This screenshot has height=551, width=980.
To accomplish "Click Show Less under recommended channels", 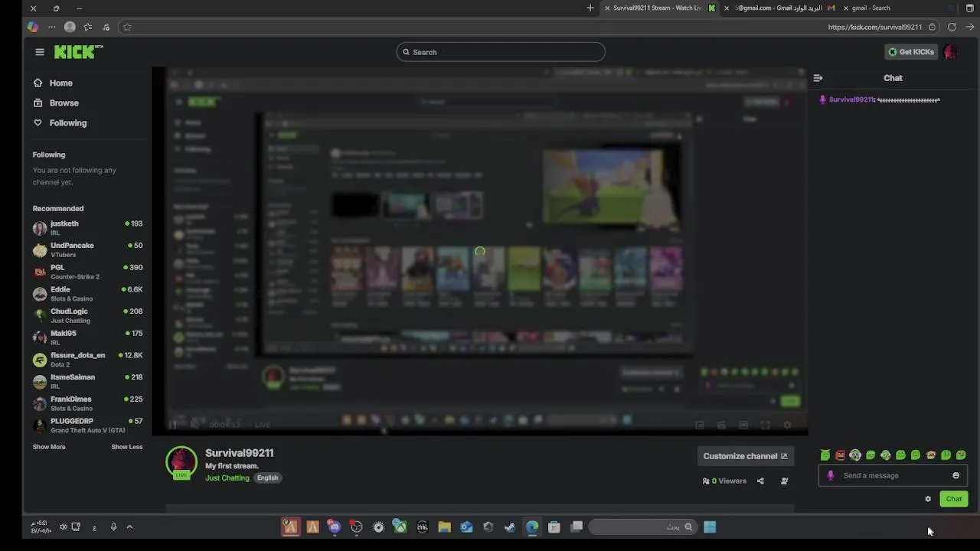I will point(127,447).
